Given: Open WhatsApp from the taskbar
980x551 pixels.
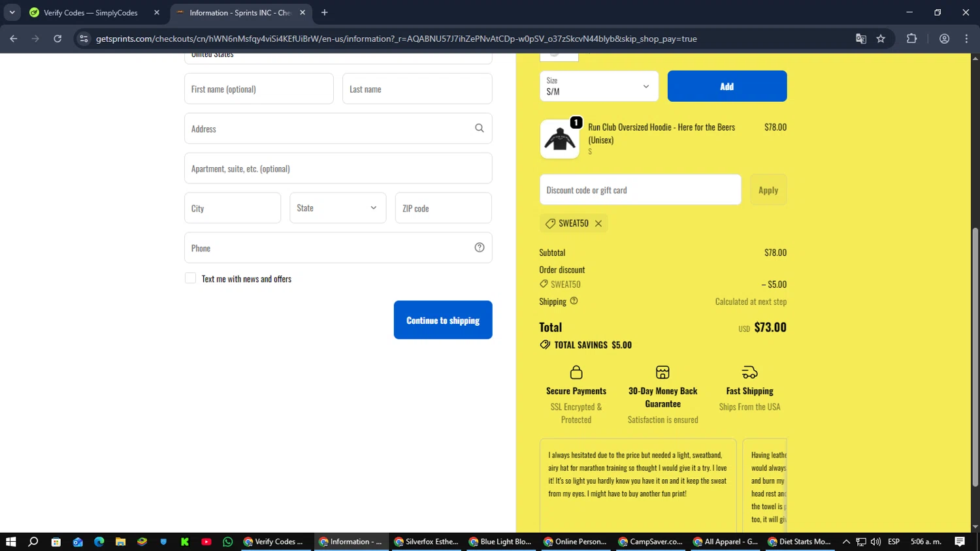Looking at the screenshot, I should tap(228, 542).
